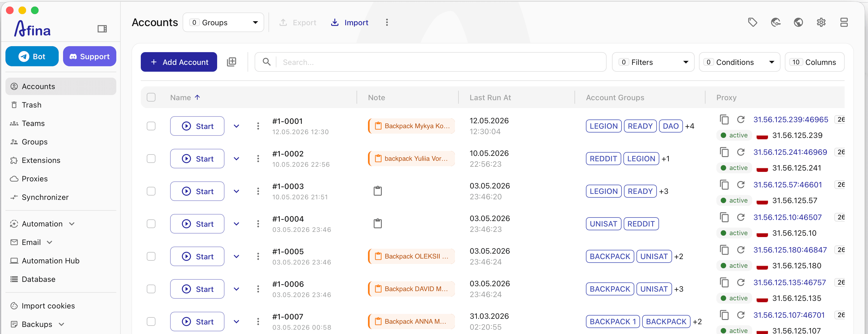This screenshot has height=334, width=868.
Task: Open Database in sidebar
Action: click(x=61, y=279)
